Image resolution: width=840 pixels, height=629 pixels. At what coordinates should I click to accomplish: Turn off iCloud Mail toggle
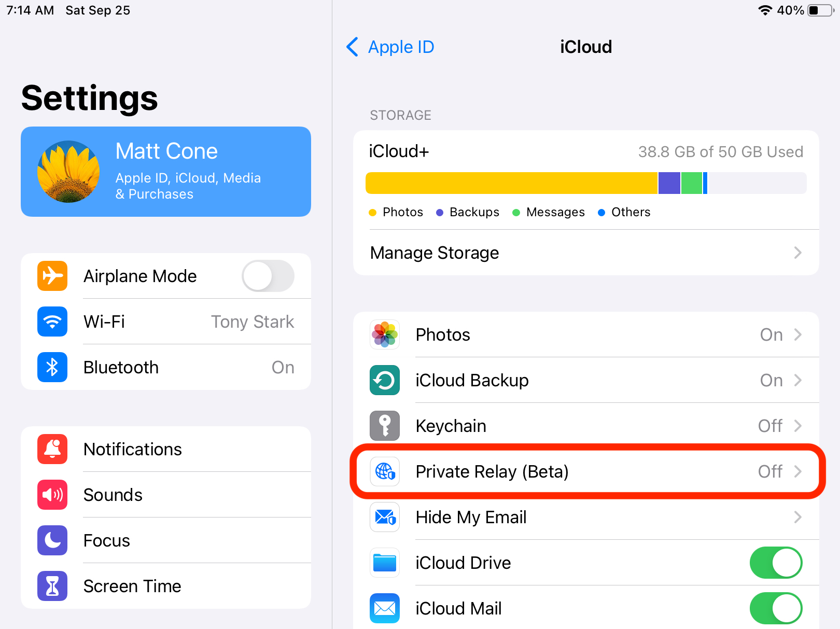[x=776, y=608]
